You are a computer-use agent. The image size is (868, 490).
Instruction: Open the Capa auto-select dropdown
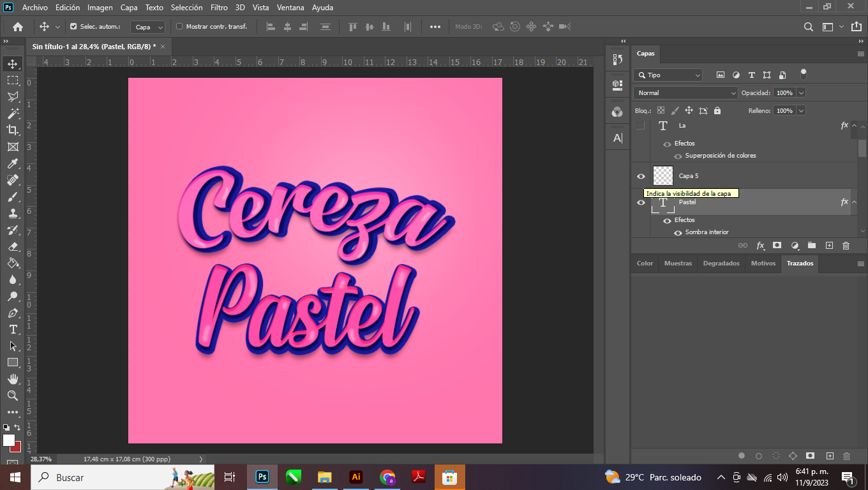pos(148,27)
